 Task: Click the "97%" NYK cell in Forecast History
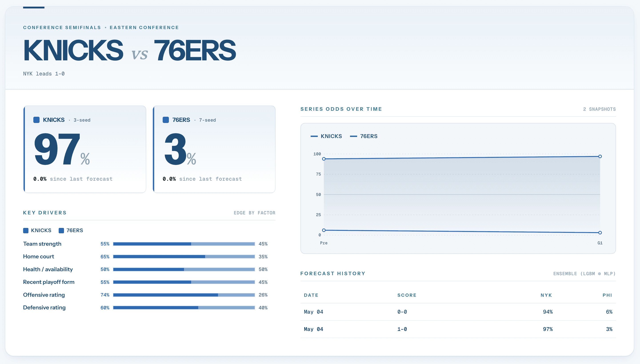tap(548, 329)
